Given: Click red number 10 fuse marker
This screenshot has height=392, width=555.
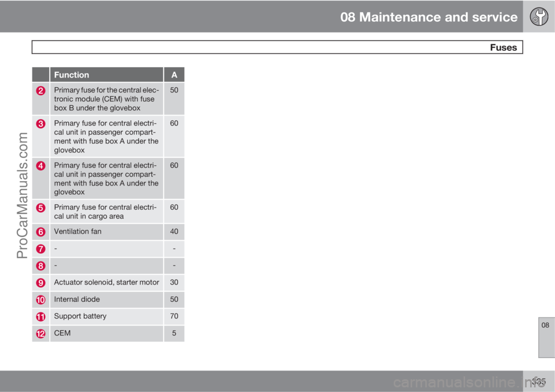Looking at the screenshot, I should coord(40,300).
